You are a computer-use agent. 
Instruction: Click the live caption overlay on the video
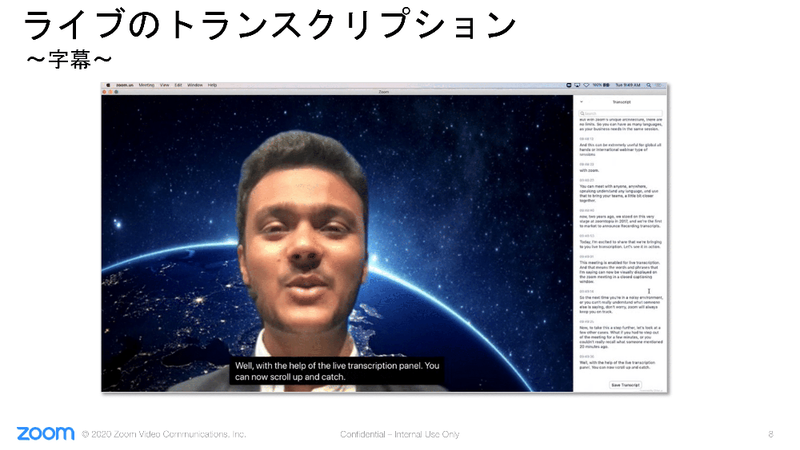(x=337, y=371)
